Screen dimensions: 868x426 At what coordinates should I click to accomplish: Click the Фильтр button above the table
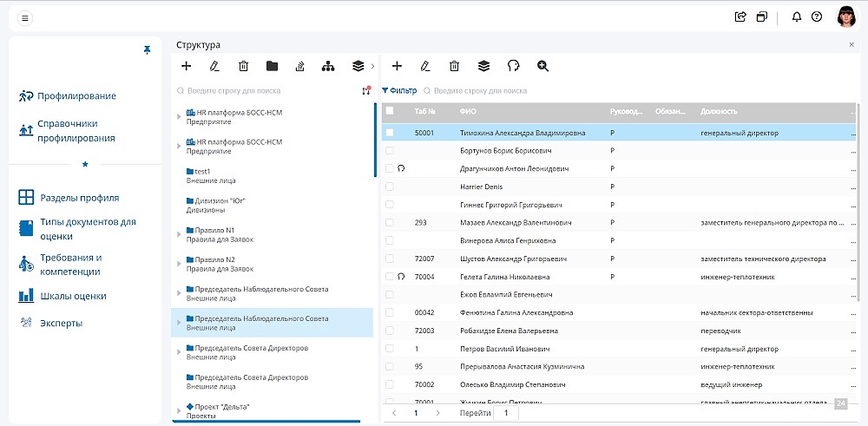tap(399, 90)
